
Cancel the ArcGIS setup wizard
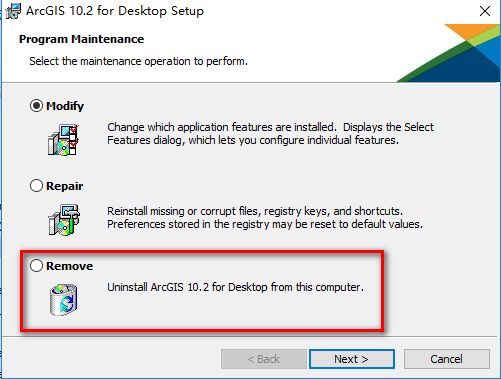point(447,359)
